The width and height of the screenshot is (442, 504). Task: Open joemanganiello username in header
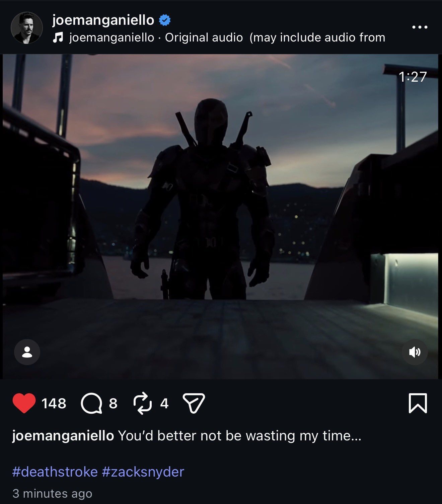[x=103, y=20]
